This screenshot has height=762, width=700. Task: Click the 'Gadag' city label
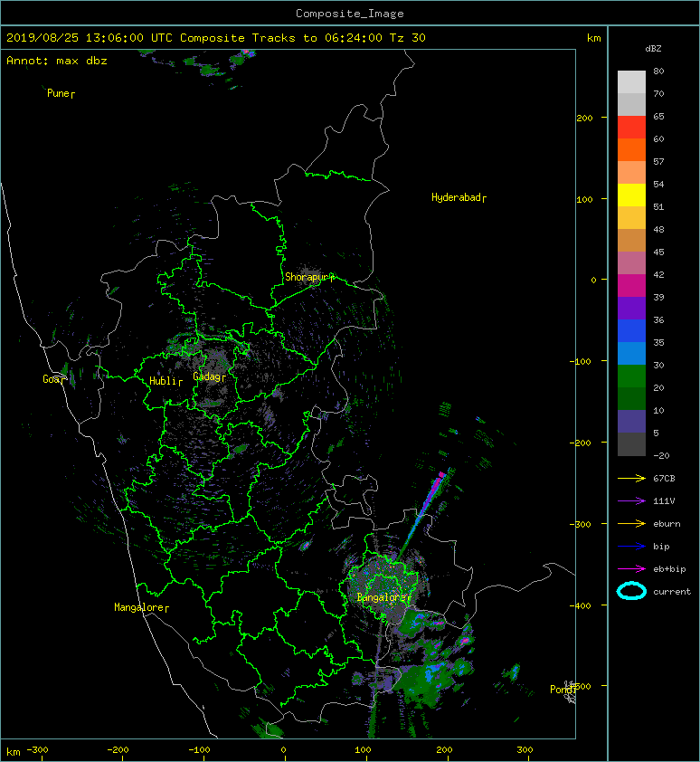[207, 376]
